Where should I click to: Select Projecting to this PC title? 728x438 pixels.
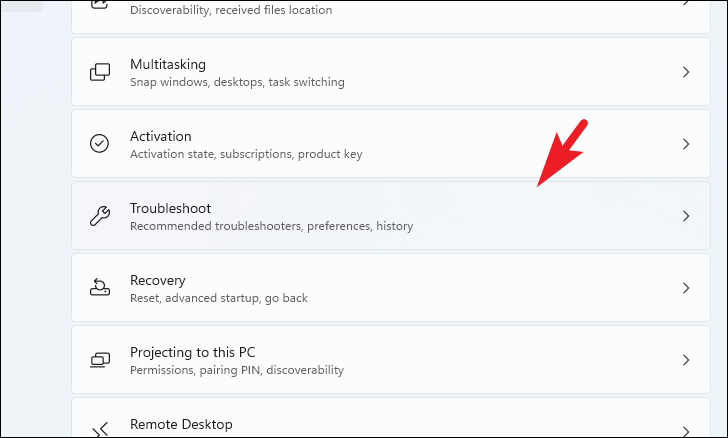[193, 353]
